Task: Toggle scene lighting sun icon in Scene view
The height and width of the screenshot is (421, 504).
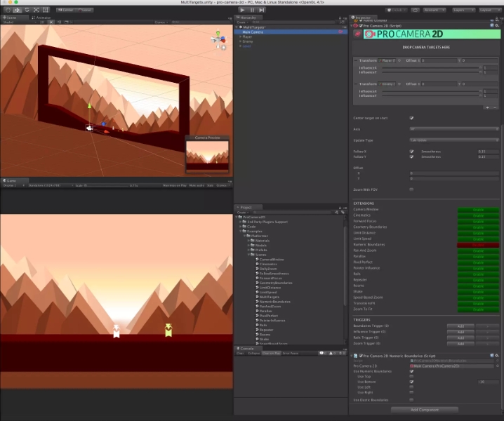Action: (x=51, y=22)
